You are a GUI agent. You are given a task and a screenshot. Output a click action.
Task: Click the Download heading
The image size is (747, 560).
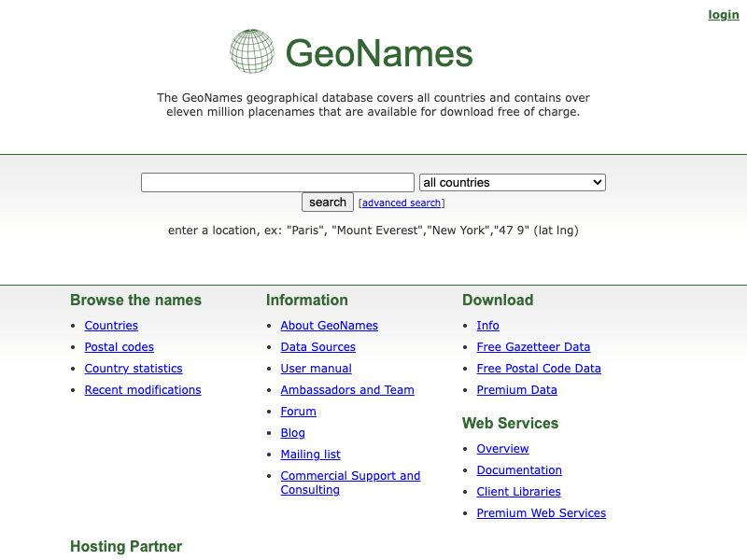coord(498,300)
